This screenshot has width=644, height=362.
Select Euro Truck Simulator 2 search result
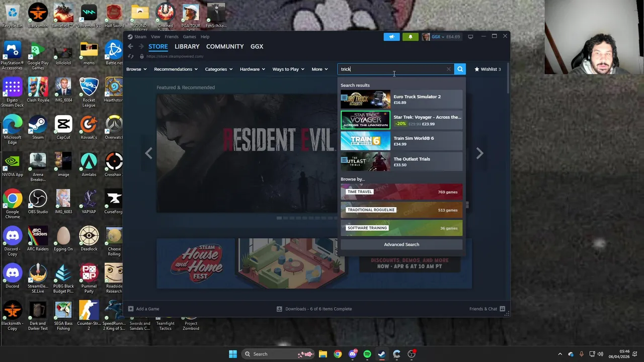(x=401, y=100)
